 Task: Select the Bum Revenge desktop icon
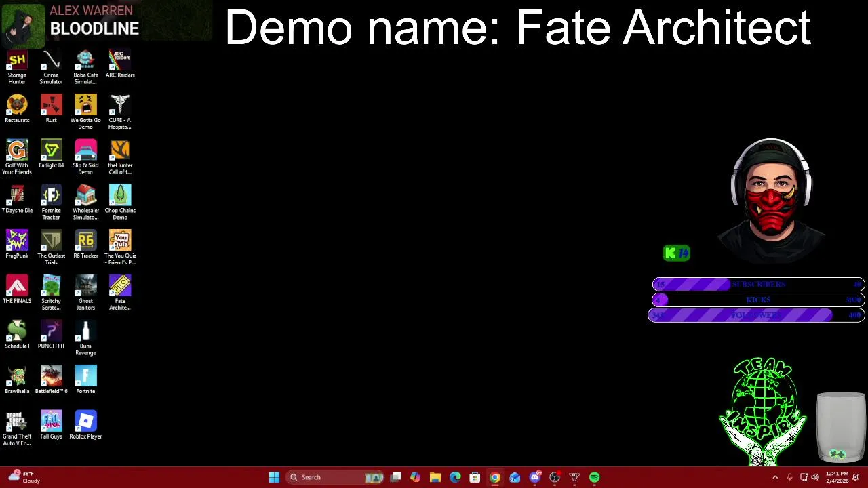click(85, 338)
